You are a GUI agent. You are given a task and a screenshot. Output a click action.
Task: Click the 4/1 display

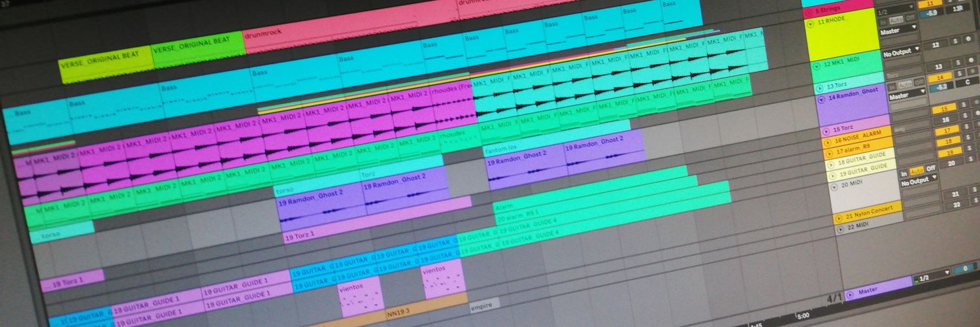[x=835, y=298]
